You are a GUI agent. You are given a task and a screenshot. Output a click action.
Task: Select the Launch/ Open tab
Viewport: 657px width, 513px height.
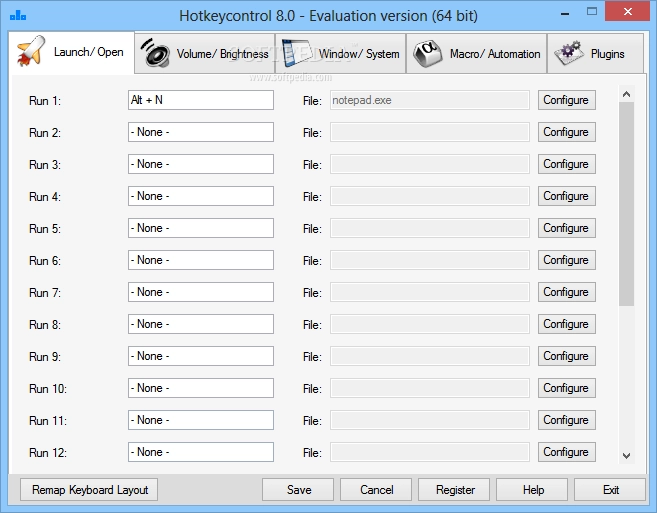[x=71, y=52]
